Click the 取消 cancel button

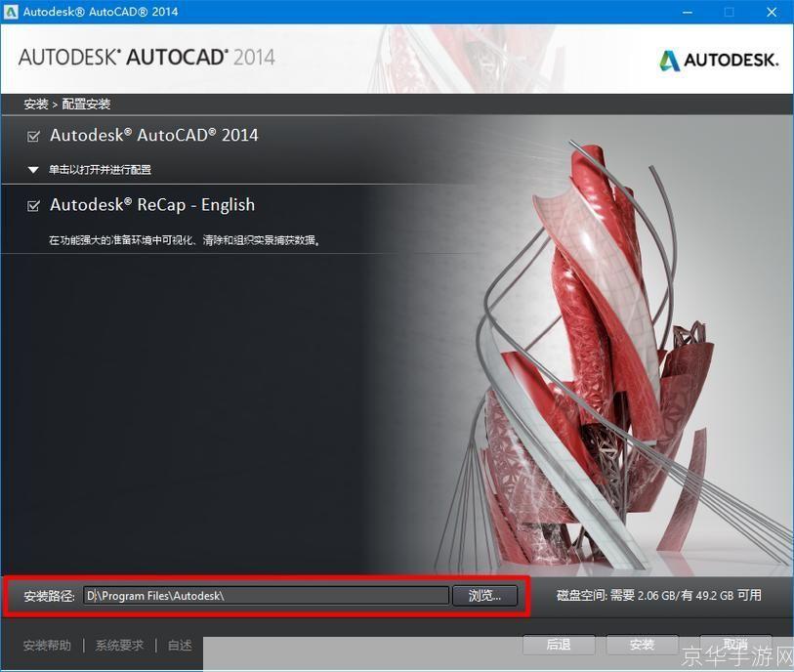click(x=735, y=644)
